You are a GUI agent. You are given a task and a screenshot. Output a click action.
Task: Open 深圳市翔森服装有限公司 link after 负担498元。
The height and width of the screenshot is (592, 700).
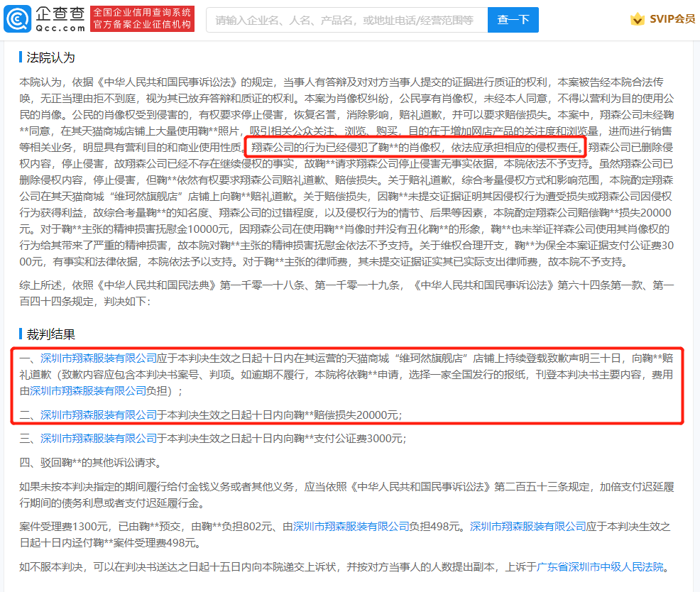pyautogui.click(x=527, y=527)
